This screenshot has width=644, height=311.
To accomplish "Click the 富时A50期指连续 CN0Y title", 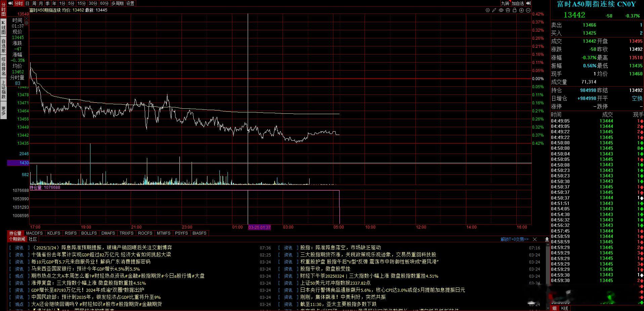I will coord(597,4).
